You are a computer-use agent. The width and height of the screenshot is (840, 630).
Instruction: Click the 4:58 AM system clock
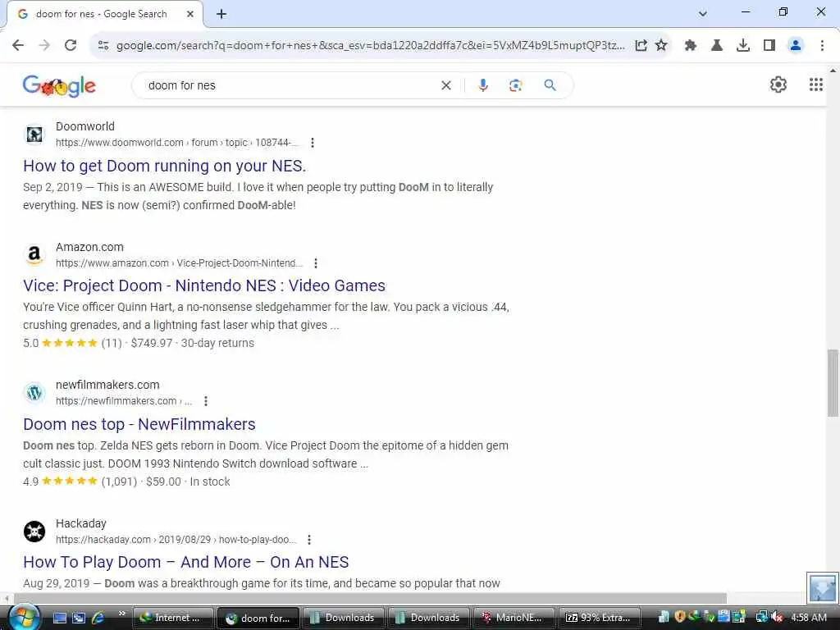click(808, 618)
